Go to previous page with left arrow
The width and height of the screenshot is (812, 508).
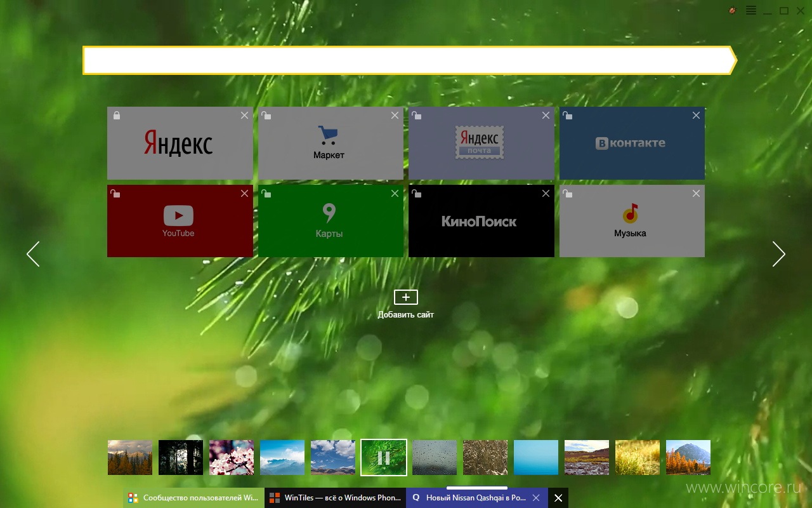(x=33, y=254)
